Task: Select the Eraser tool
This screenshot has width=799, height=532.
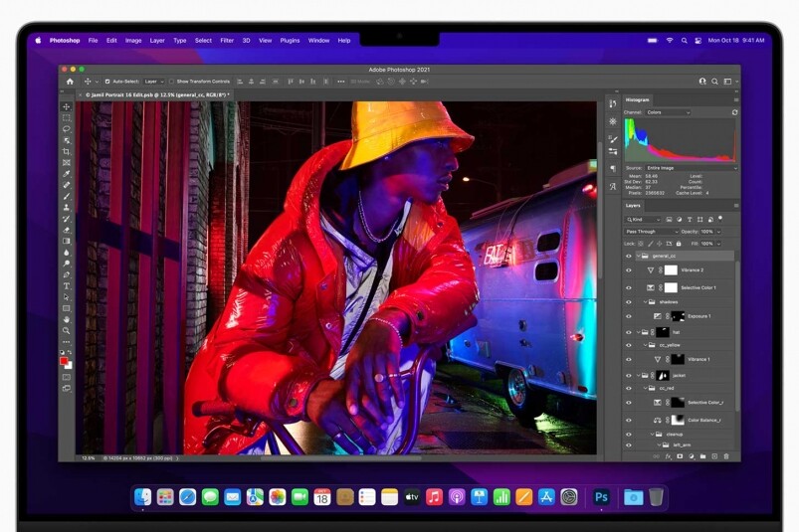Action: coord(67,230)
